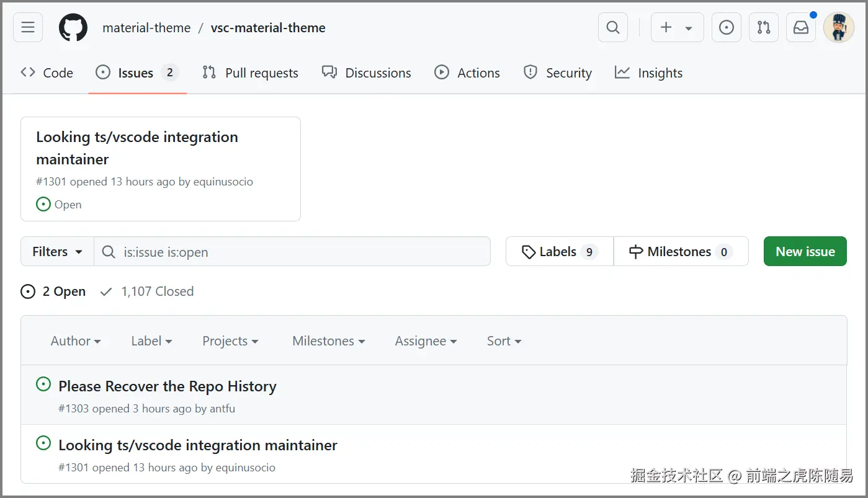Open the notifications inbox icon
Image resolution: width=868 pixels, height=498 pixels.
tap(801, 28)
